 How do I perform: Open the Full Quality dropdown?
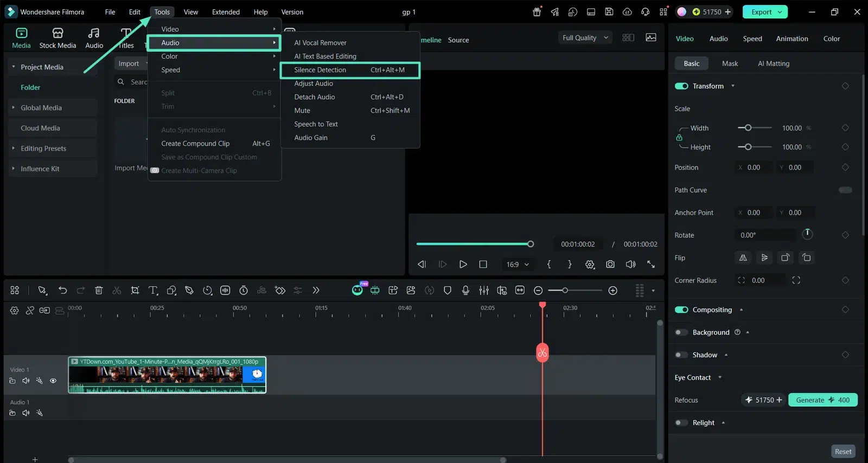coord(585,37)
